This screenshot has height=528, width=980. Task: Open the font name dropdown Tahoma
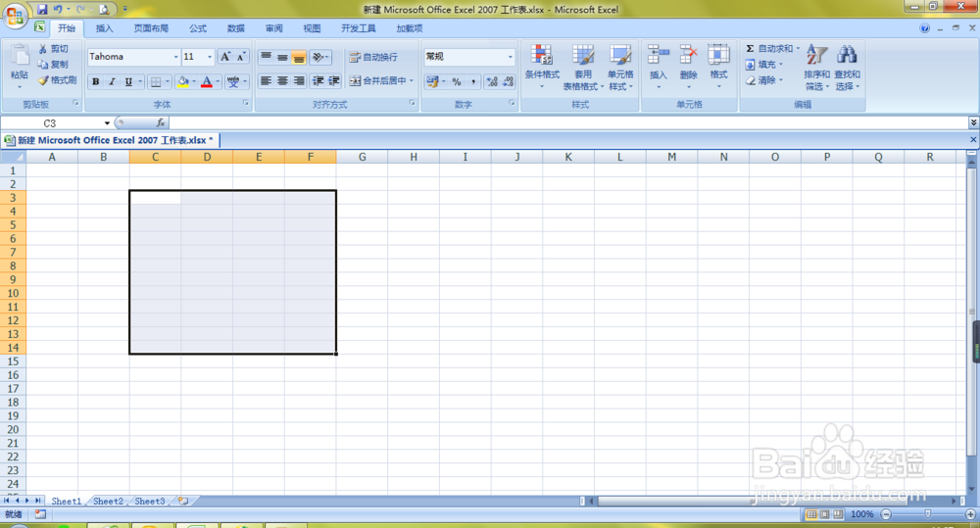coord(175,57)
